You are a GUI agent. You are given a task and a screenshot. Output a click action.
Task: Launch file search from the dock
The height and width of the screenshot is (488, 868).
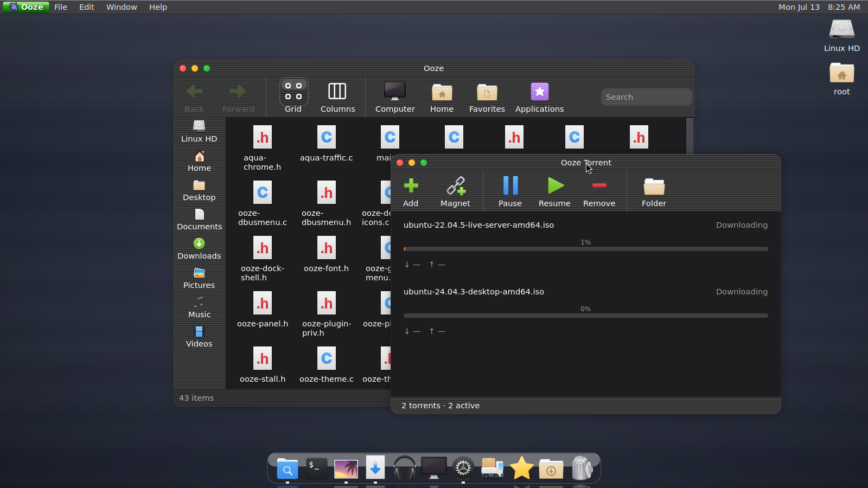288,468
